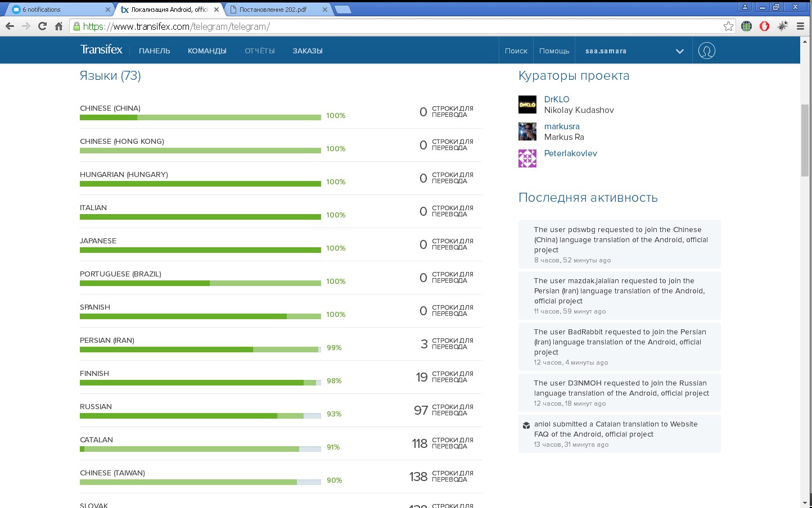This screenshot has height=508, width=812.
Task: Click the BadRabbit join request activity
Action: click(x=619, y=347)
